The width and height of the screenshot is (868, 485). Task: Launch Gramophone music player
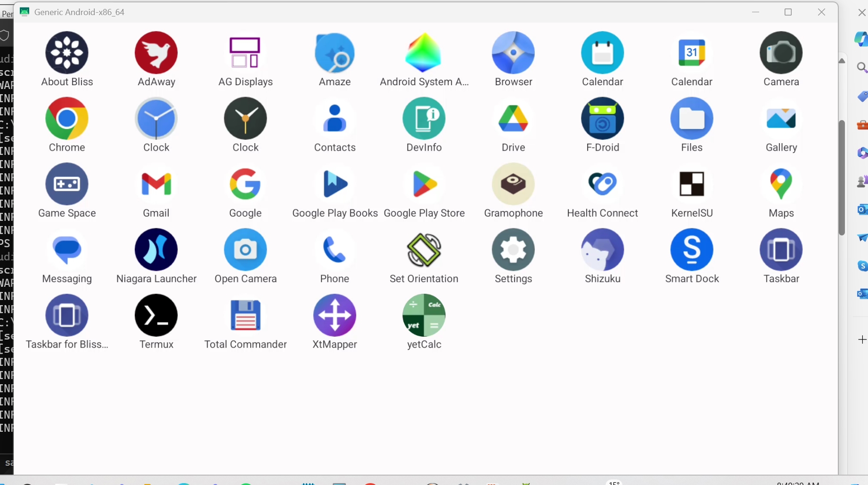513,184
